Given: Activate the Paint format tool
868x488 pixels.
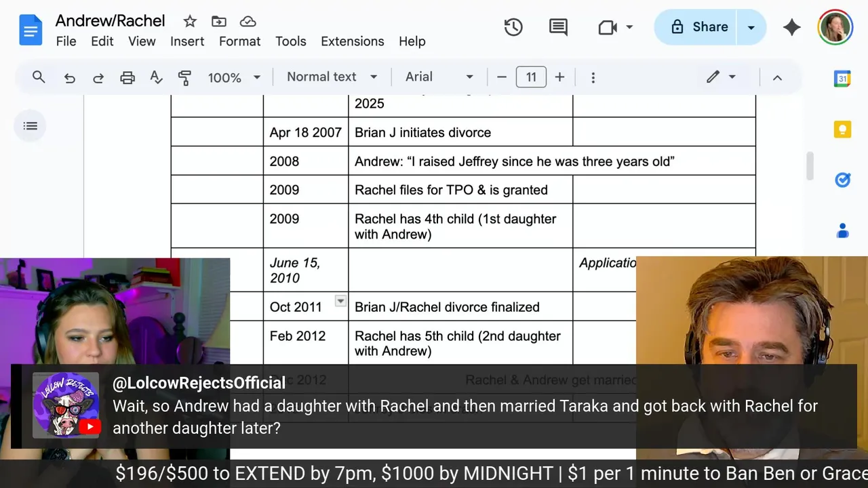Looking at the screenshot, I should [x=184, y=77].
